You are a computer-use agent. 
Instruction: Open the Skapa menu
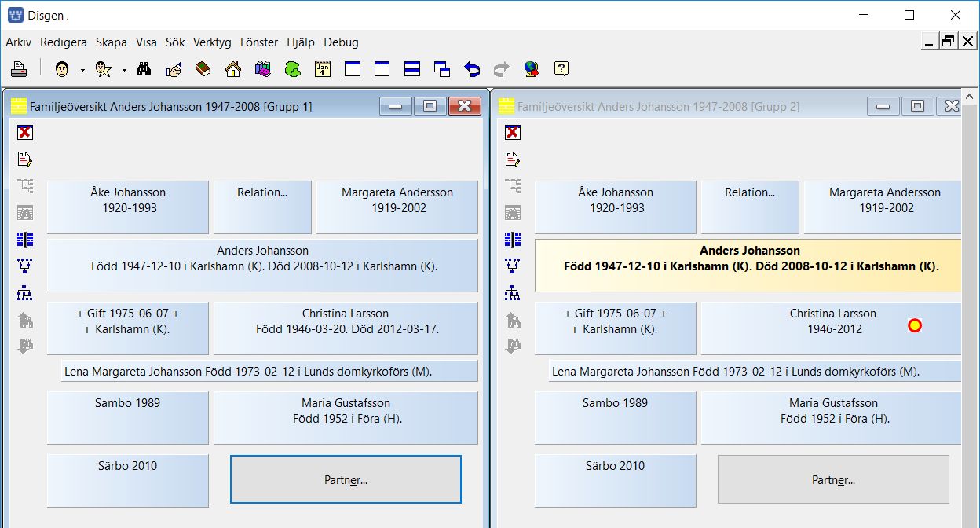112,42
